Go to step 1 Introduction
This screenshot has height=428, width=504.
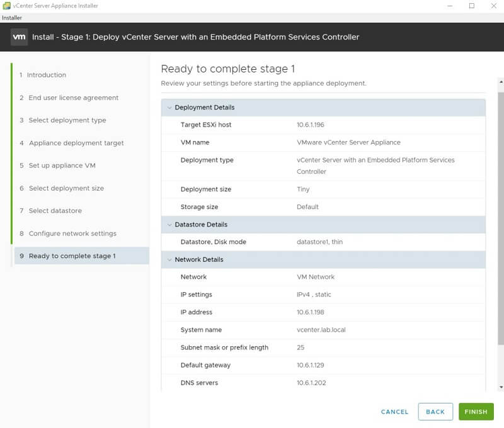tap(46, 75)
